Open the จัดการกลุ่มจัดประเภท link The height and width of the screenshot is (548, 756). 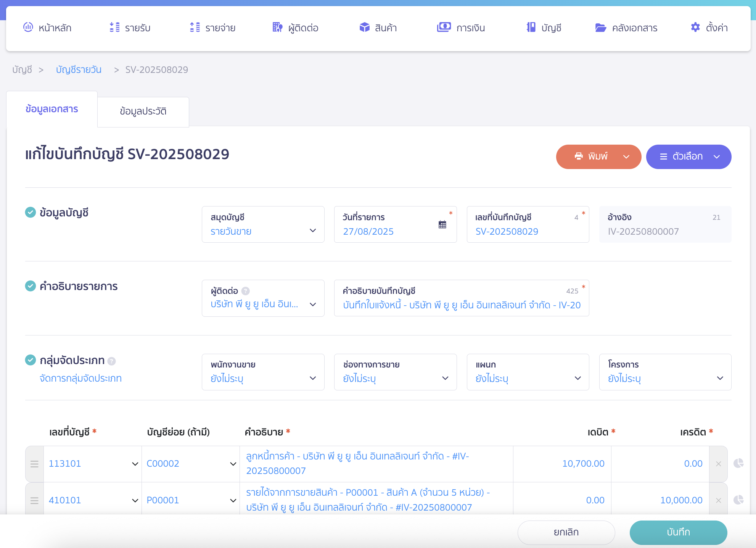[80, 378]
